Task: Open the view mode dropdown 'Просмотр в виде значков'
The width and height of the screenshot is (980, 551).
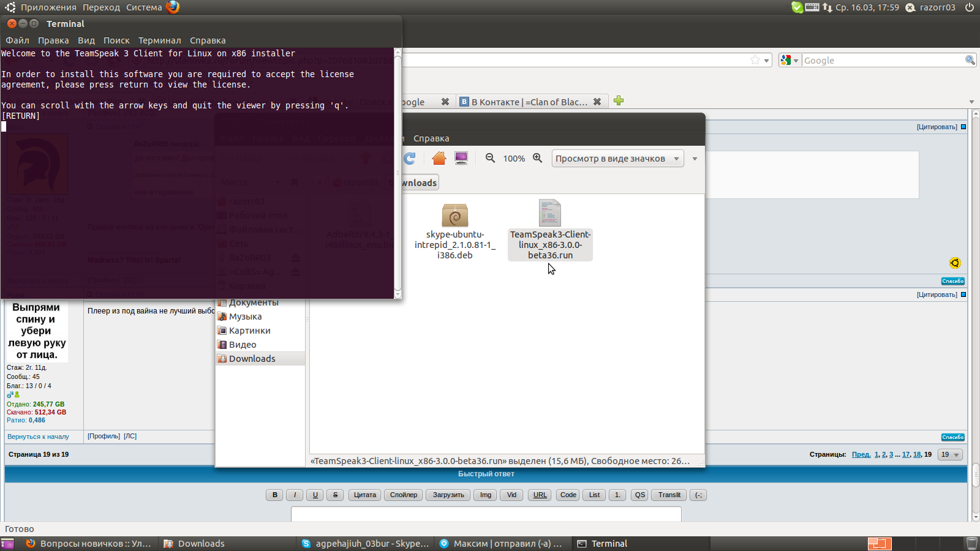Action: point(617,159)
